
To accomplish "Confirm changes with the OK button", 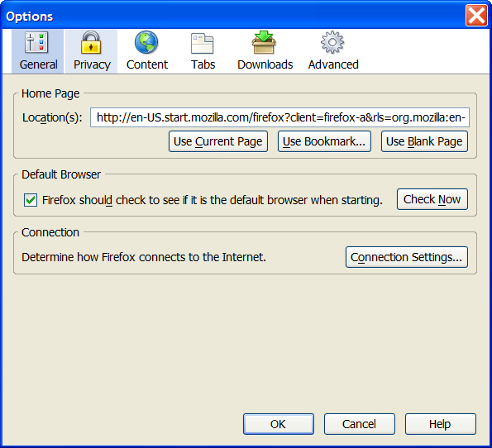I will click(279, 424).
